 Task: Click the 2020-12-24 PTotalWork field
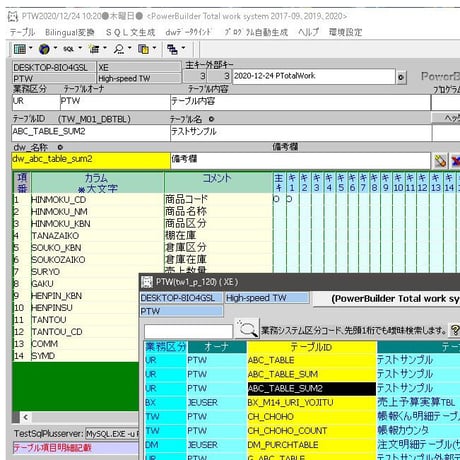coord(314,76)
